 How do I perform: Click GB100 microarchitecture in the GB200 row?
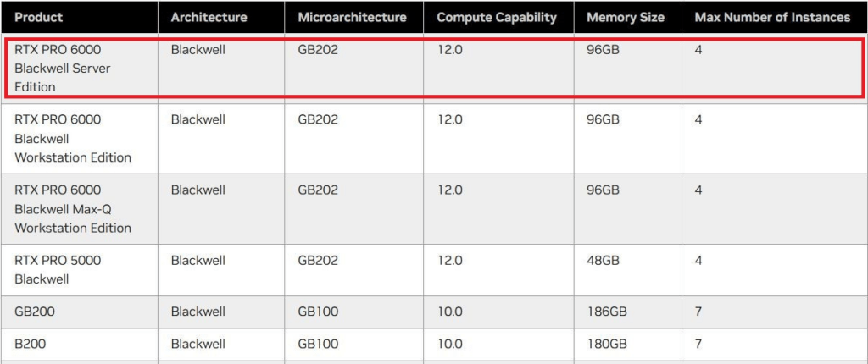click(318, 312)
